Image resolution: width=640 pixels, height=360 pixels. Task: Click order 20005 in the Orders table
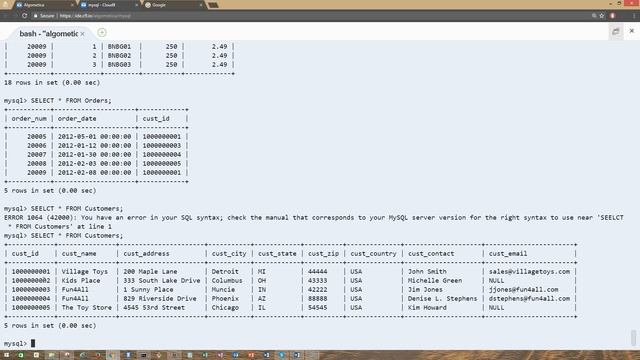pos(37,137)
